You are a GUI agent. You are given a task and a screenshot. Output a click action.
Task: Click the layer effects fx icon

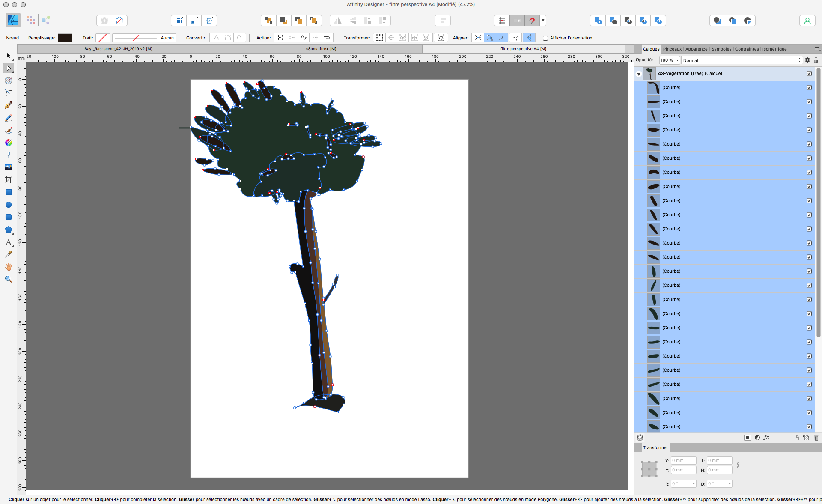point(766,438)
